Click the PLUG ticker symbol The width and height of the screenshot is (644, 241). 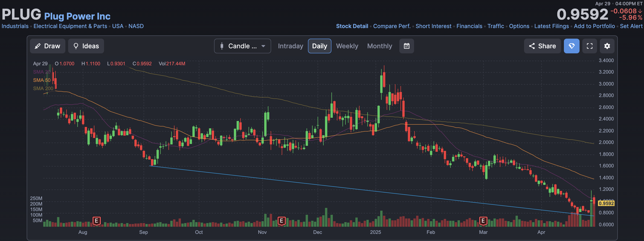tap(21, 14)
